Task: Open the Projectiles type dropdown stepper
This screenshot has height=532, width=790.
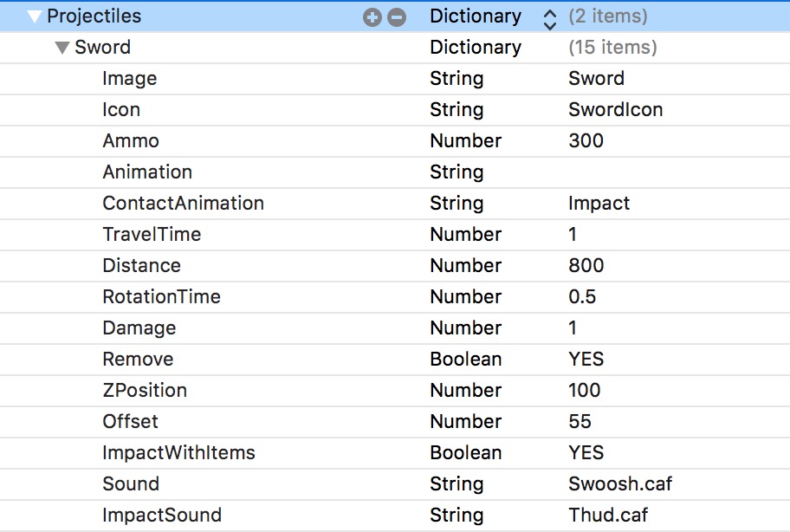Action: pyautogui.click(x=549, y=17)
